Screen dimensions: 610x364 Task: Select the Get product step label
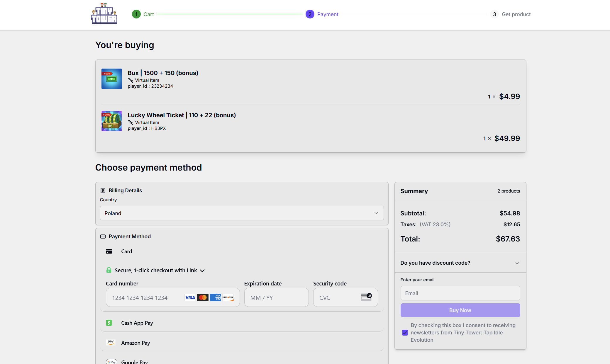coord(516,14)
